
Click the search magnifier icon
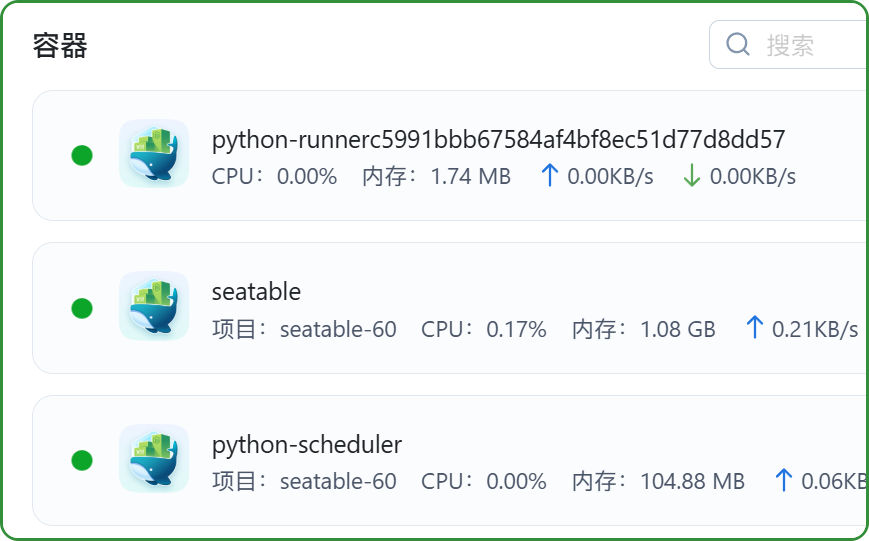(738, 44)
